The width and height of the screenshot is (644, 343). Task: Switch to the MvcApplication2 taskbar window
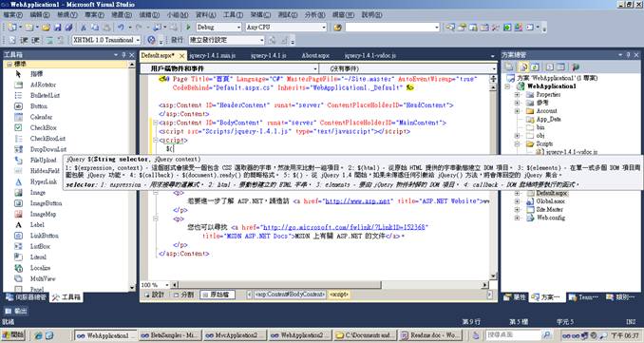pos(236,335)
